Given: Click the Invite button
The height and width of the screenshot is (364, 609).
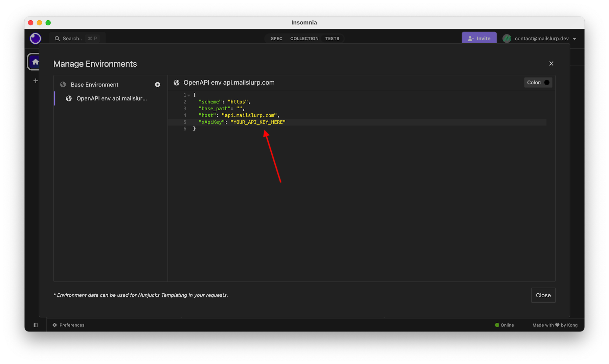Looking at the screenshot, I should (479, 38).
